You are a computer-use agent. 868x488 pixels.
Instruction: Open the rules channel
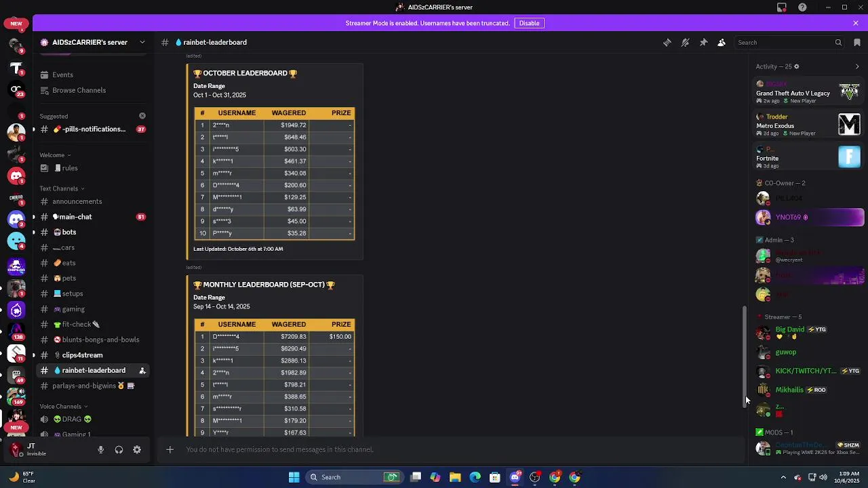(92, 168)
